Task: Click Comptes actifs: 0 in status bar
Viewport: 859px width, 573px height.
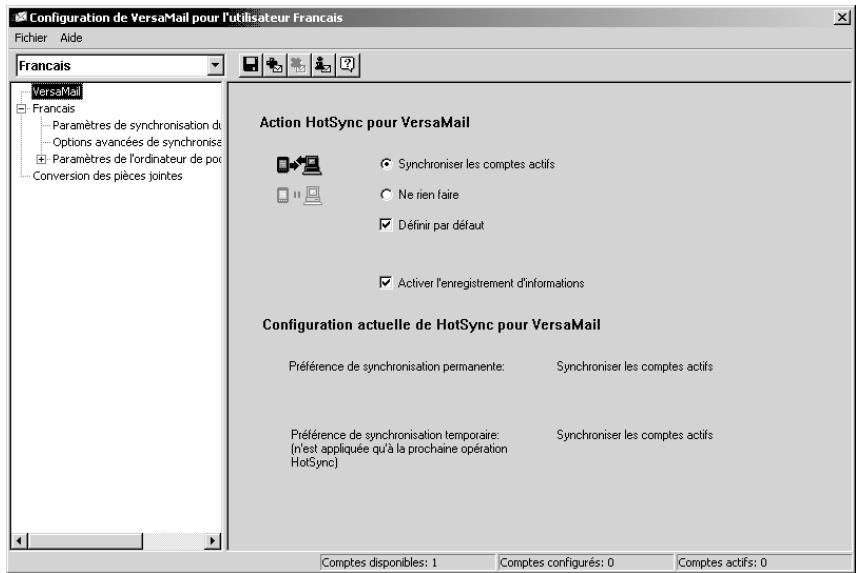Action: point(764,563)
